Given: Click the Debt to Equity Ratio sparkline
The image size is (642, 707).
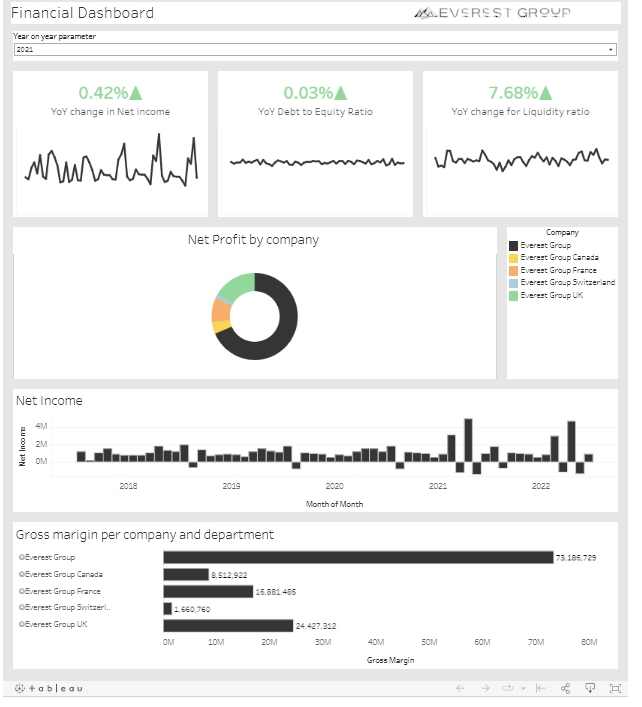Looking at the screenshot, I should [317, 162].
